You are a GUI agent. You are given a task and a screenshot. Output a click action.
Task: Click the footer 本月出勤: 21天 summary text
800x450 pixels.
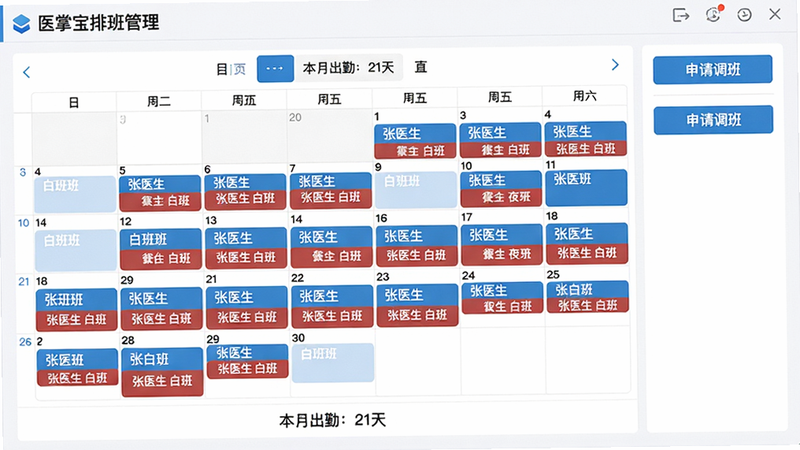332,420
